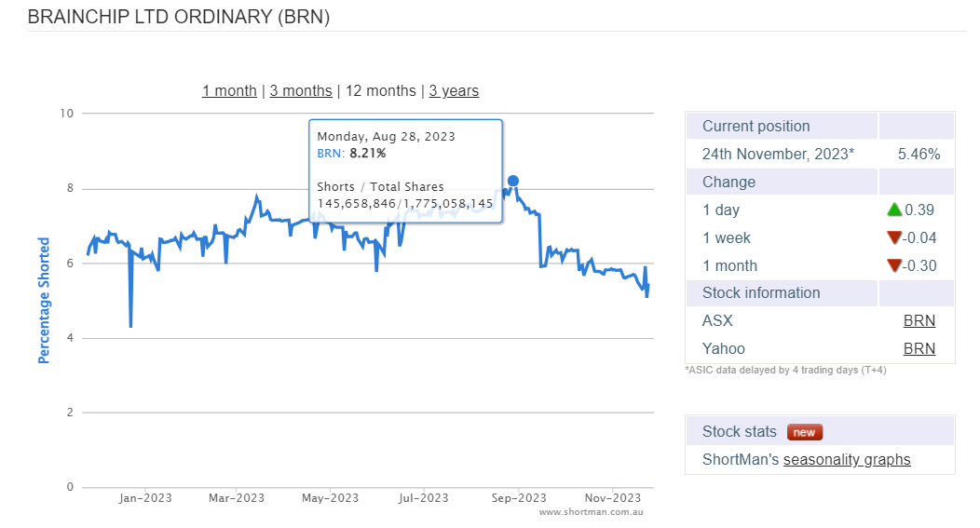Click the Stock information section header
The image size is (980, 528).
pyautogui.click(x=761, y=292)
